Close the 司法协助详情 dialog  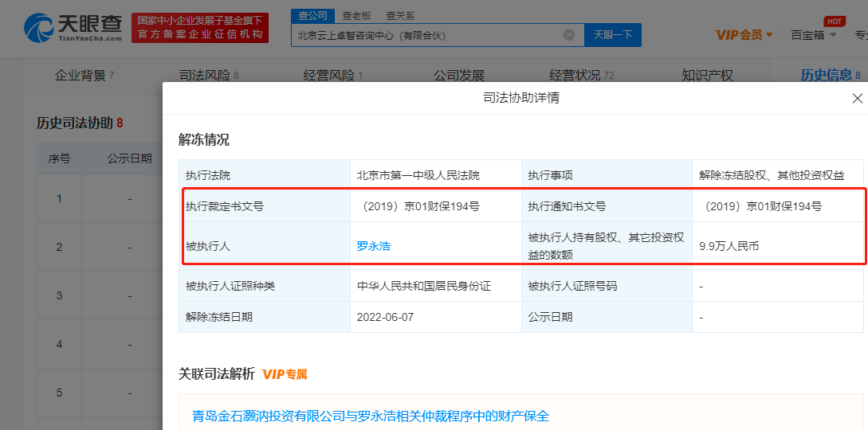coord(857,99)
